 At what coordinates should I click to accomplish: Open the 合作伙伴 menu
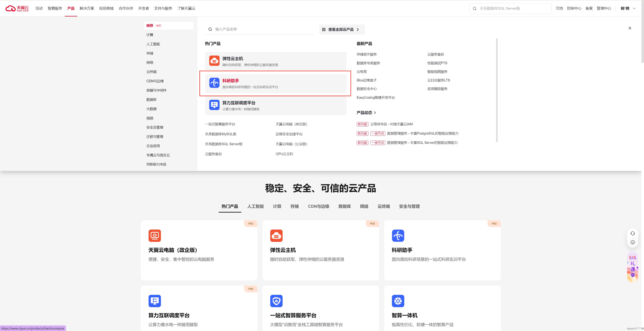(x=126, y=9)
